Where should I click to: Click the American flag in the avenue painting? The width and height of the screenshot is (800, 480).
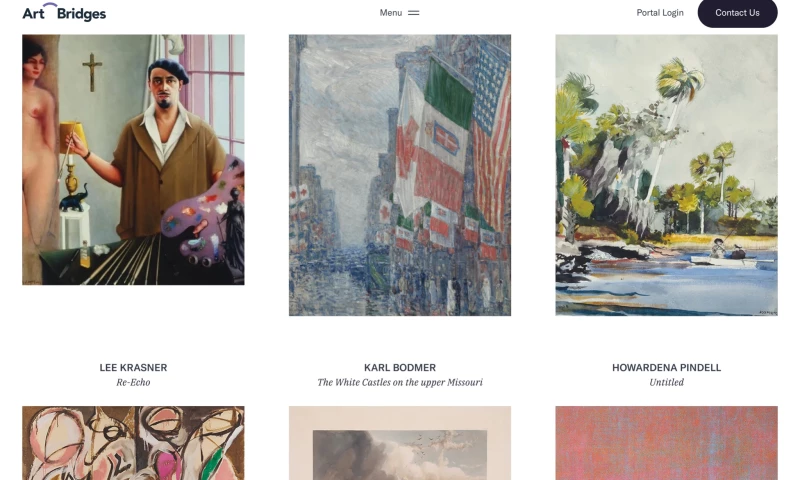tap(492, 133)
